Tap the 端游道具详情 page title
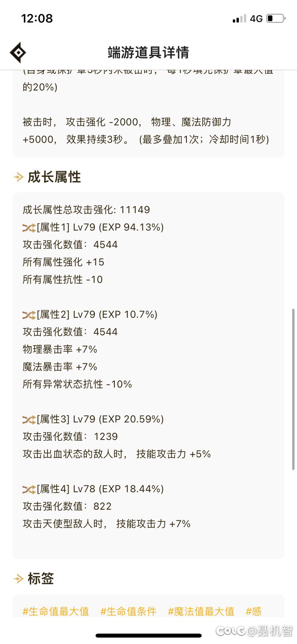297x644 pixels. click(148, 53)
